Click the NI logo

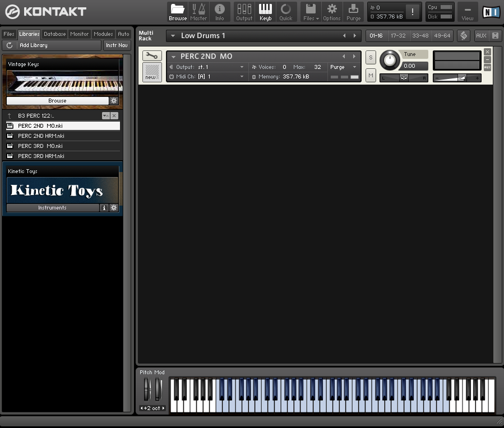click(x=491, y=12)
